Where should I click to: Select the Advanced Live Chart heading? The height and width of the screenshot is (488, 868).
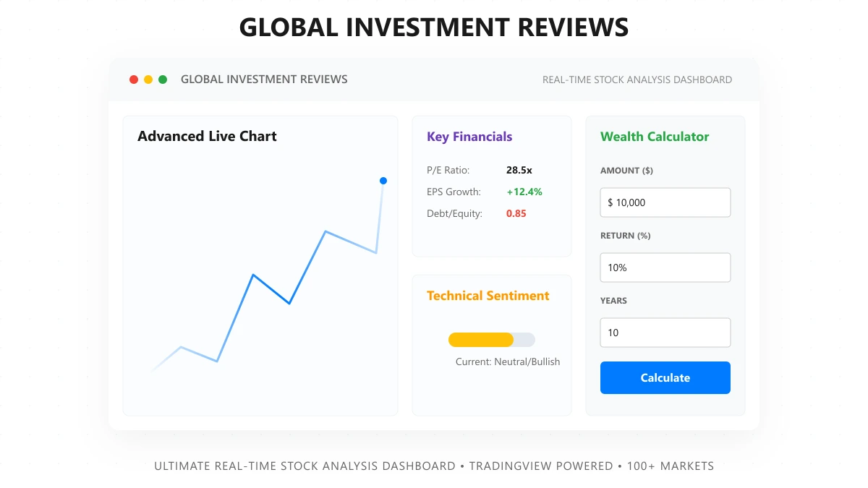pyautogui.click(x=207, y=136)
